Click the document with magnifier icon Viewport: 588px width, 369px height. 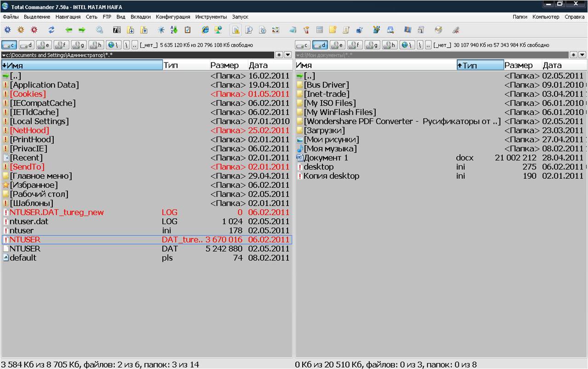[249, 30]
